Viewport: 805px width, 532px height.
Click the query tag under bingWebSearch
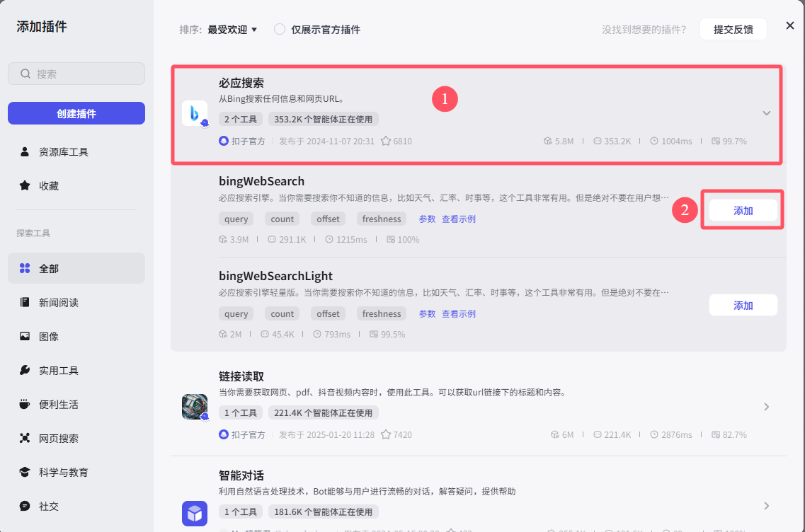(x=236, y=219)
